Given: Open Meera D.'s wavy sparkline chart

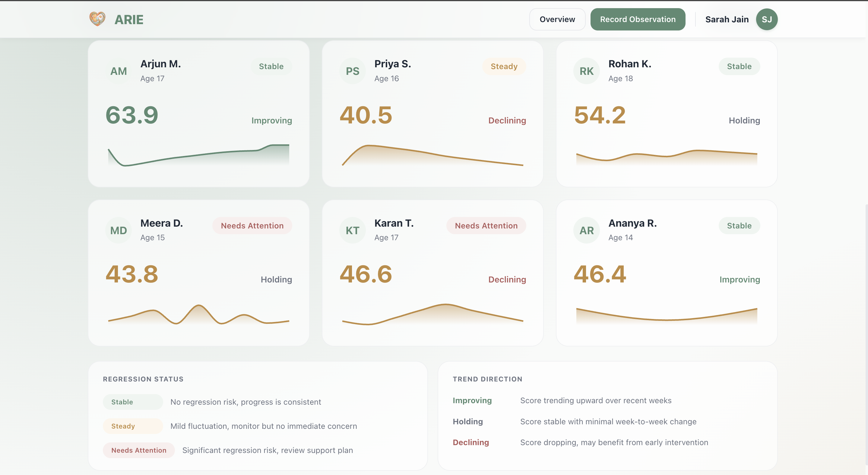Looking at the screenshot, I should [x=198, y=314].
